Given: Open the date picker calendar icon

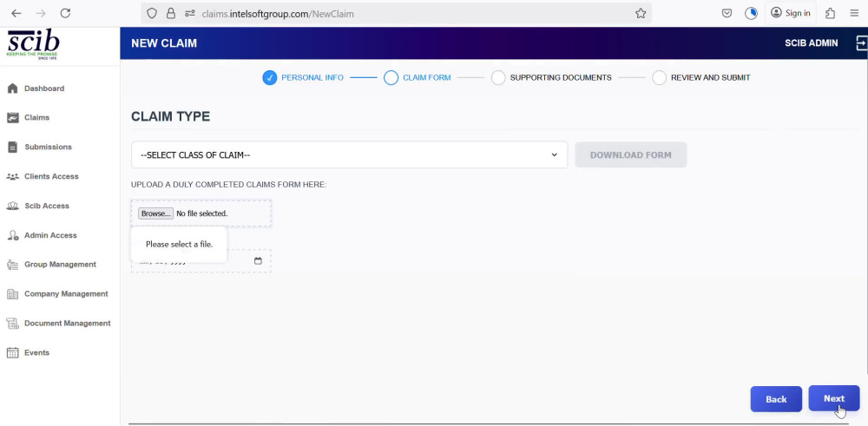Looking at the screenshot, I should point(258,260).
